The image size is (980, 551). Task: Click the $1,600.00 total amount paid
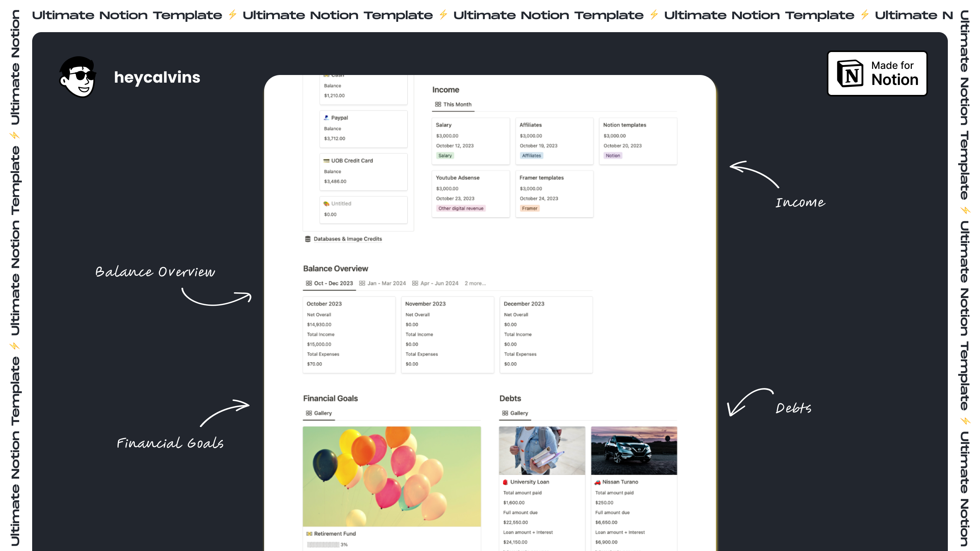(x=514, y=503)
